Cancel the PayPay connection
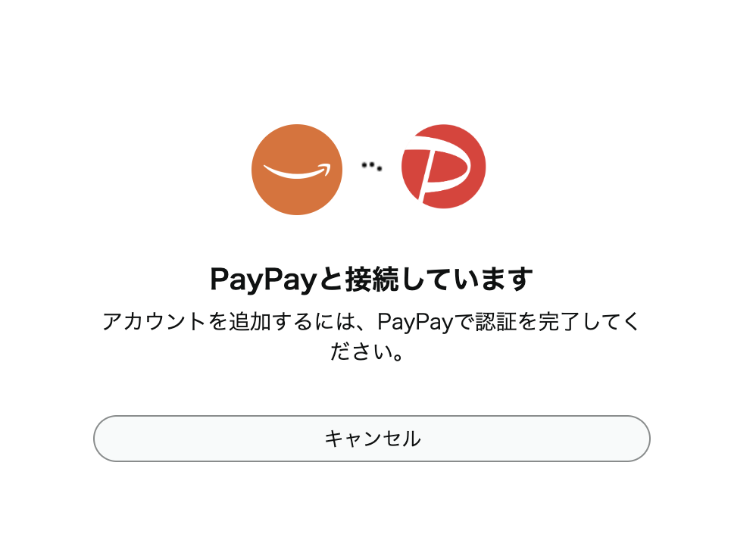756x553 pixels. tap(372, 439)
